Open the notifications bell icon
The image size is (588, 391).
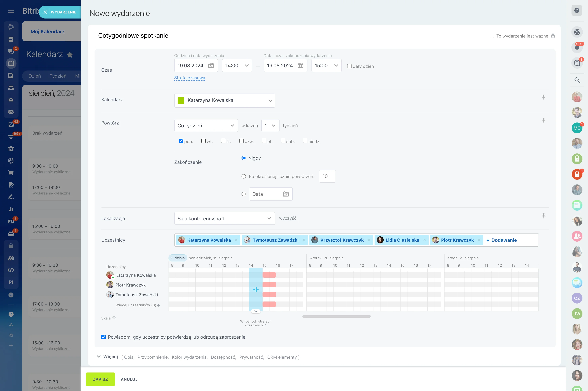577,47
